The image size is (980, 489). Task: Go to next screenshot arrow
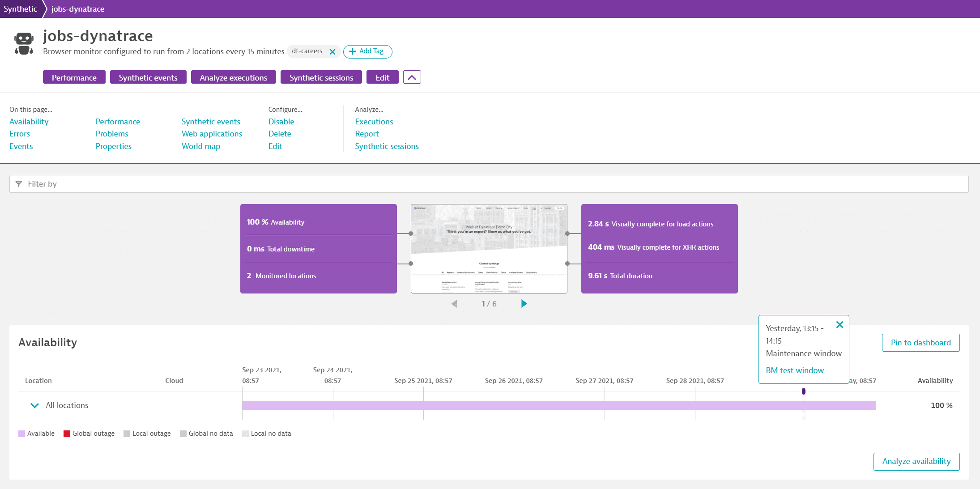524,304
